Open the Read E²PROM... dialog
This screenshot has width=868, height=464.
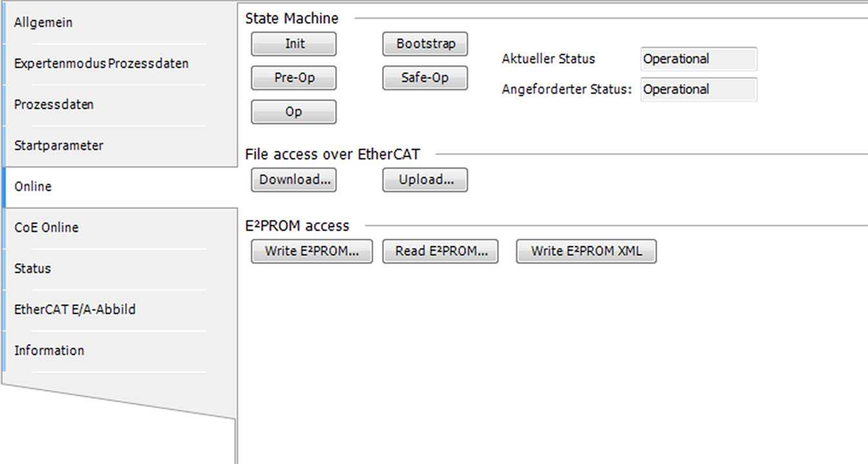[x=440, y=251]
